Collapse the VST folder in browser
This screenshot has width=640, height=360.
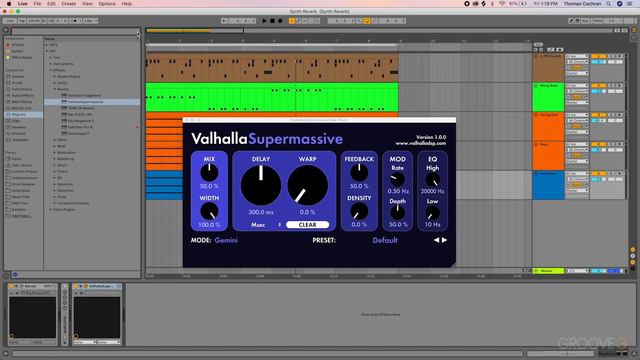(47, 51)
